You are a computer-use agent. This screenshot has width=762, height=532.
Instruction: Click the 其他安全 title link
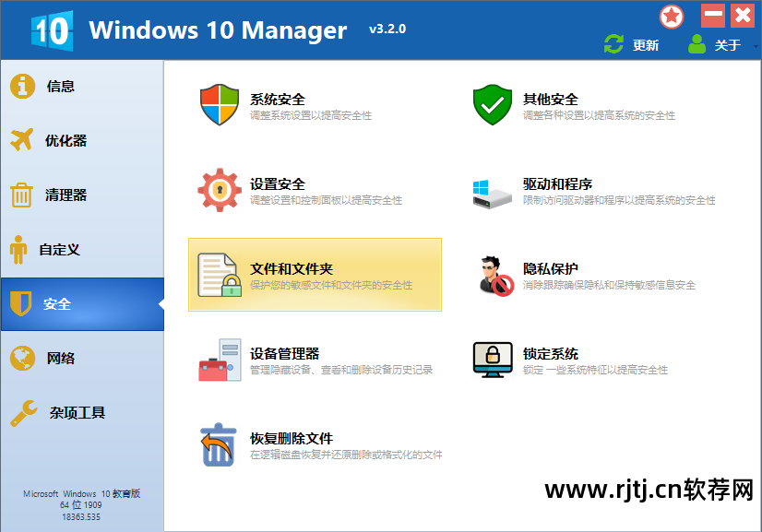point(551,100)
